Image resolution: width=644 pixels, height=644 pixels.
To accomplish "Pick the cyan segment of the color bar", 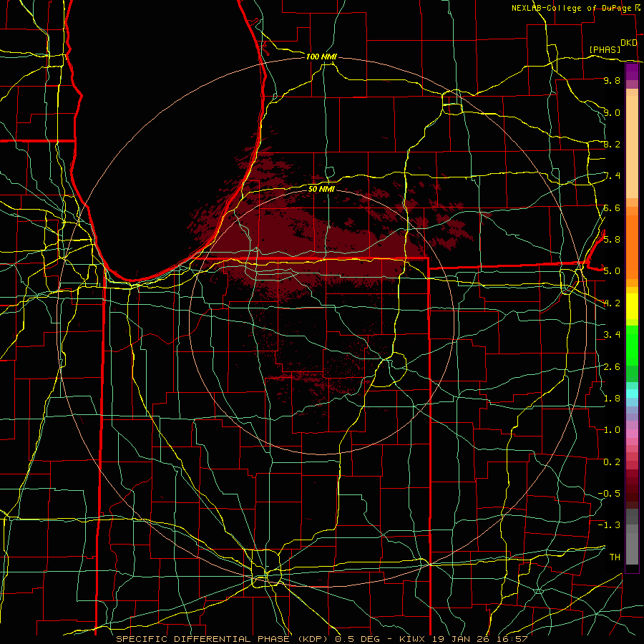I will (632, 394).
